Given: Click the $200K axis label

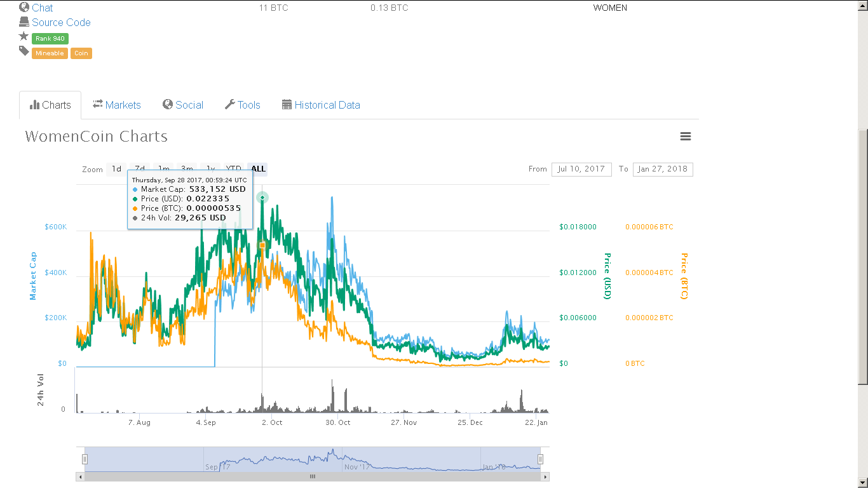Looking at the screenshot, I should [x=55, y=318].
